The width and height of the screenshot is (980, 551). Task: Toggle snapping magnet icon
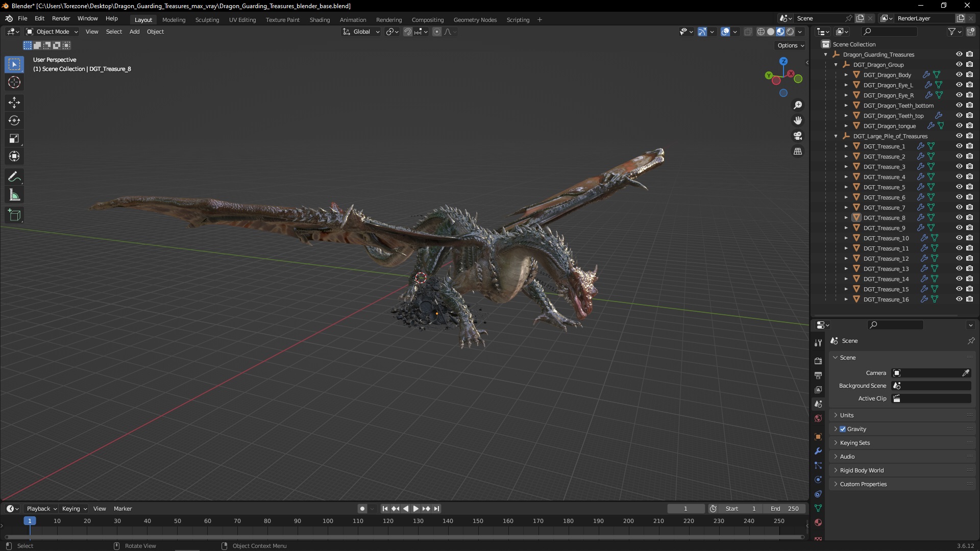click(x=407, y=32)
